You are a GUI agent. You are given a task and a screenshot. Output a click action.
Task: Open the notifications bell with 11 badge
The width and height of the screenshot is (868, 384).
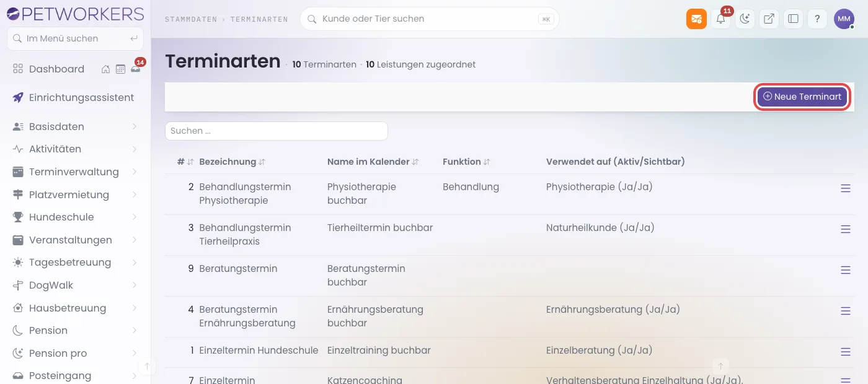(720, 19)
